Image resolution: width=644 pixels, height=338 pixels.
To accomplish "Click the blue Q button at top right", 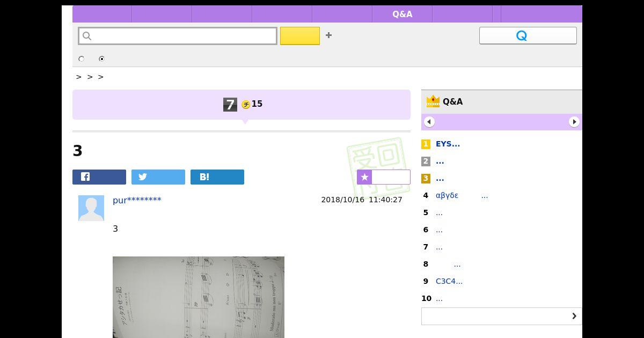I will tap(528, 35).
